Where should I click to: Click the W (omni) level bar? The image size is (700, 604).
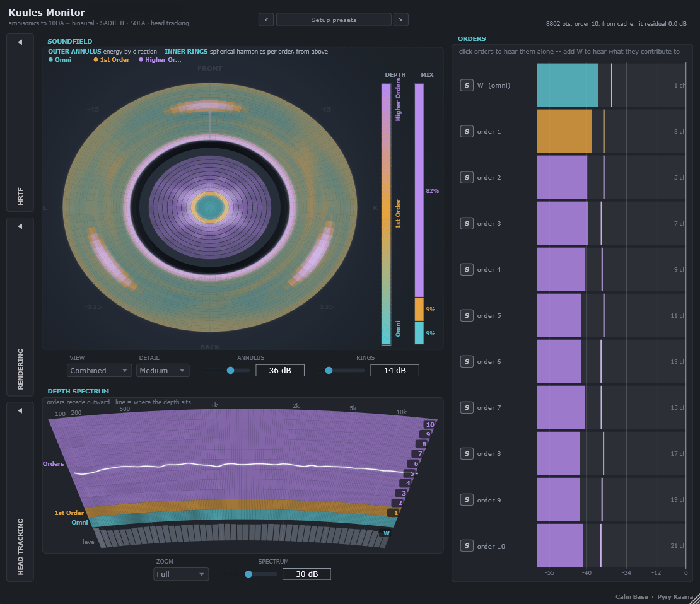pos(567,85)
